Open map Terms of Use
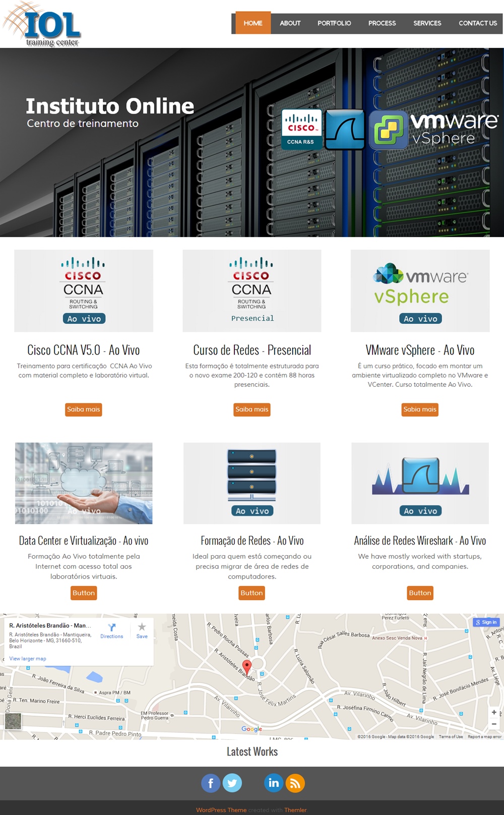504x815 pixels. pyautogui.click(x=451, y=737)
